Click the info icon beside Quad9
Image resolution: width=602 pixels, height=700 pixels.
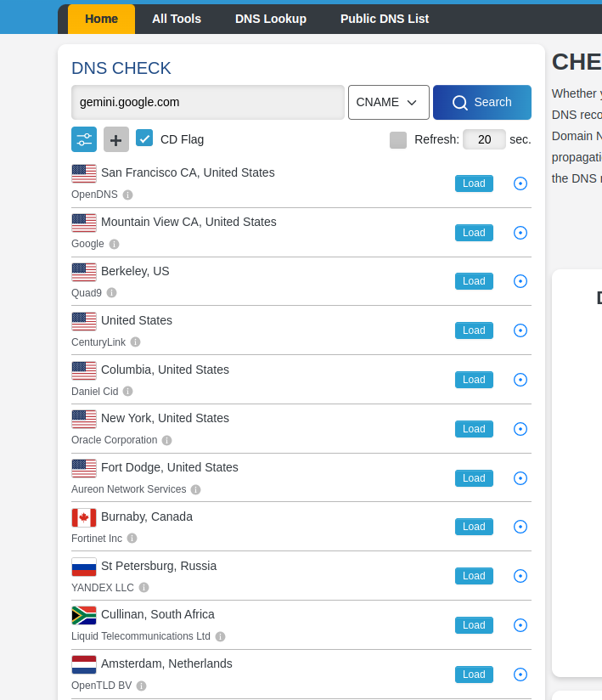[x=111, y=293]
